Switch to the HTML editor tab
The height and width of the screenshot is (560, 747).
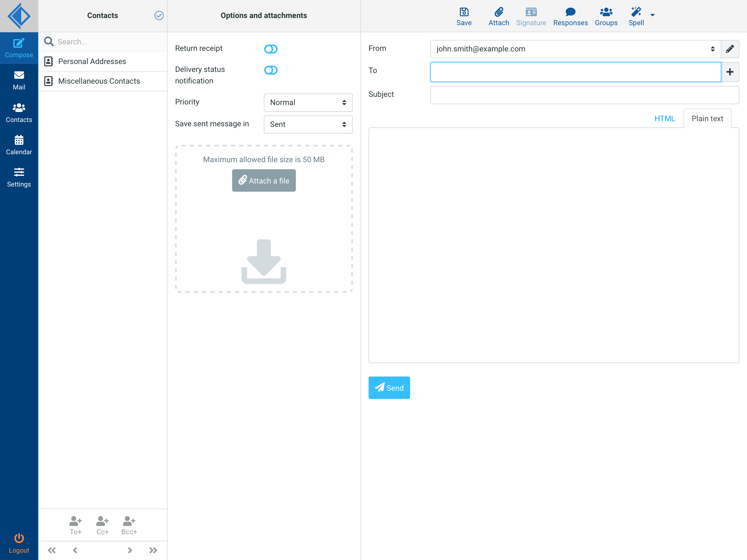(x=664, y=119)
